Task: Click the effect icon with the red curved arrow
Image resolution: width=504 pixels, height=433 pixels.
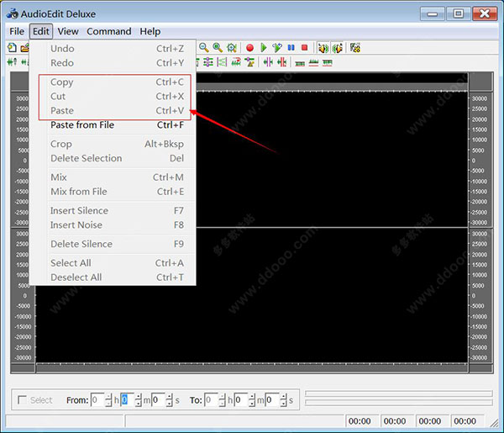Action: (236, 61)
